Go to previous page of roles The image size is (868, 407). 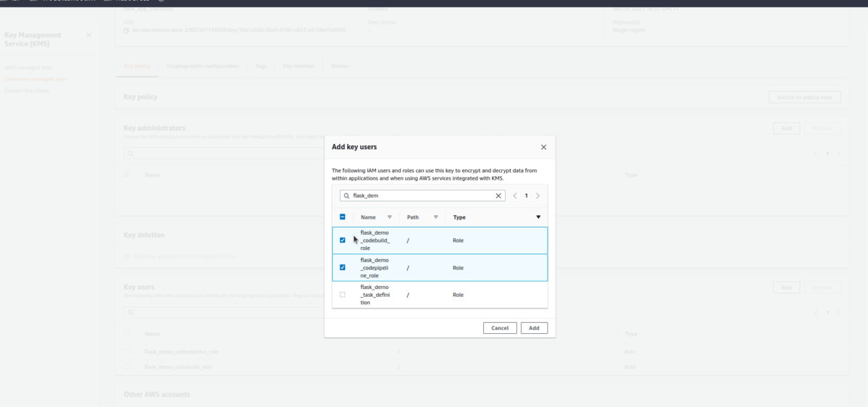coord(515,196)
